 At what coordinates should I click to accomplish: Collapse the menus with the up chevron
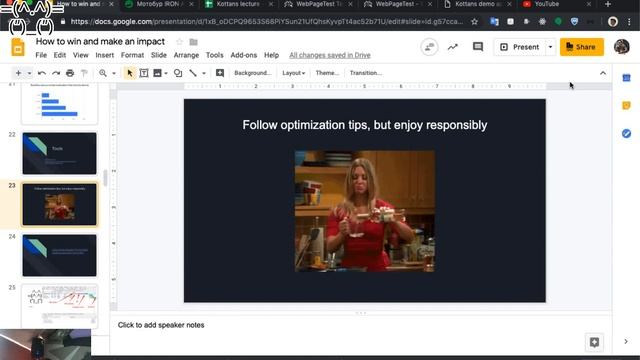click(603, 73)
